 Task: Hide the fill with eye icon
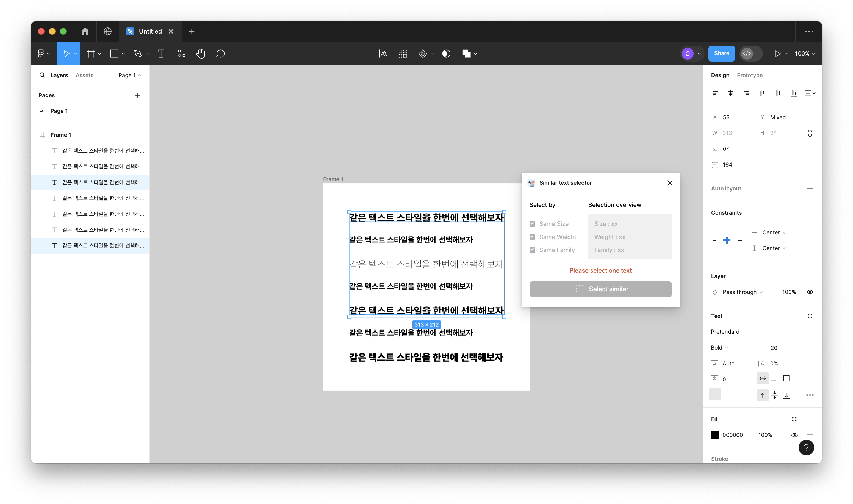coord(794,435)
